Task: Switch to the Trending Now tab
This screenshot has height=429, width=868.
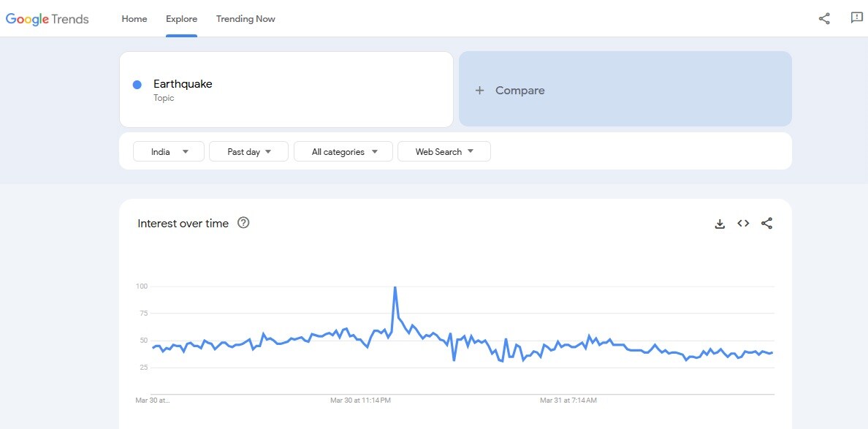Action: [x=245, y=19]
